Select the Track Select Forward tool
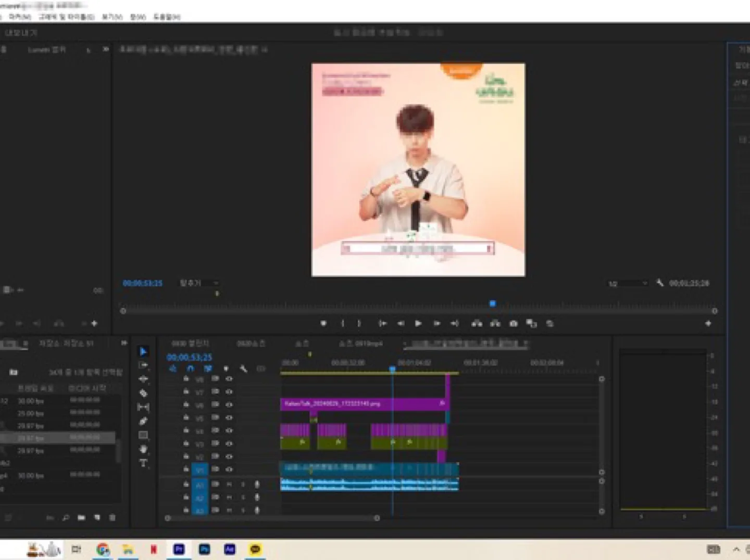 (143, 365)
